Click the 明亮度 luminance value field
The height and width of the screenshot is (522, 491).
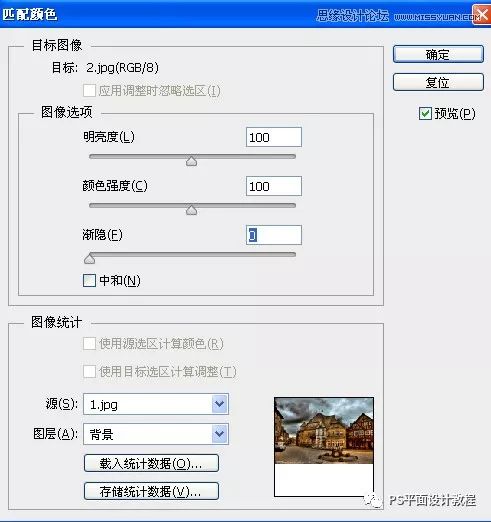(x=274, y=137)
